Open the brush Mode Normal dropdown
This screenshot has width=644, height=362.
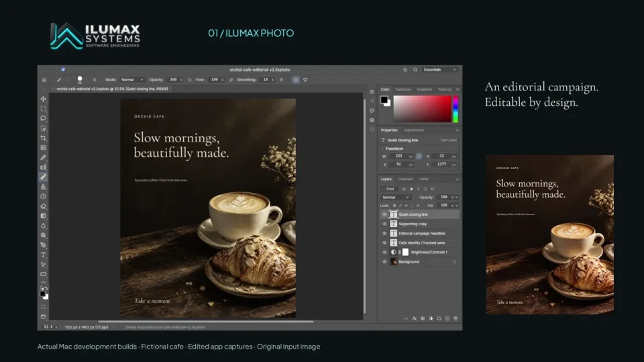click(x=131, y=80)
